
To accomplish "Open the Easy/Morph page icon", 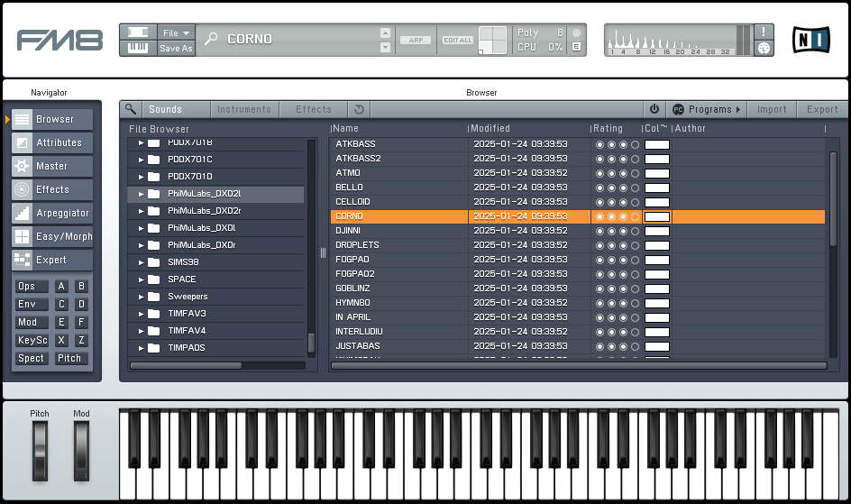I will pyautogui.click(x=22, y=236).
